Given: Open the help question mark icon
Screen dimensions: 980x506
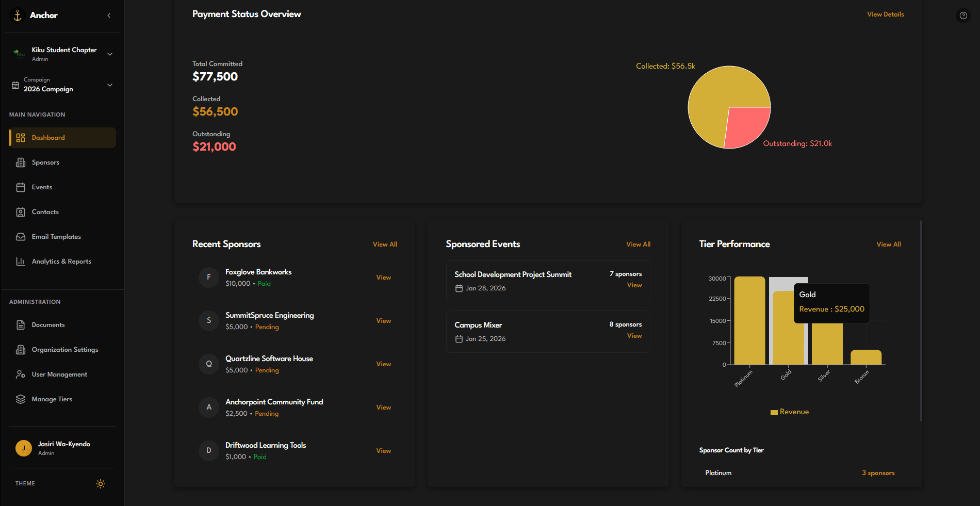Looking at the screenshot, I should (963, 15).
